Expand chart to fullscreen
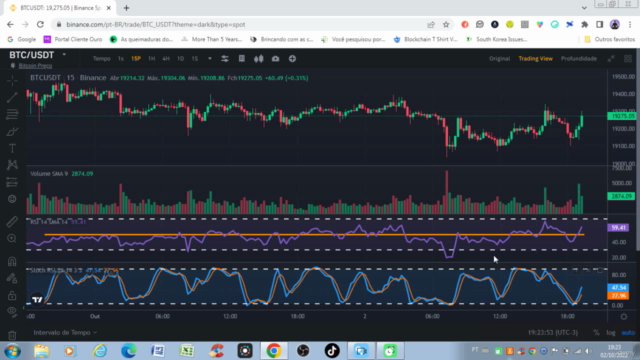The width and height of the screenshot is (640, 360). [x=611, y=59]
